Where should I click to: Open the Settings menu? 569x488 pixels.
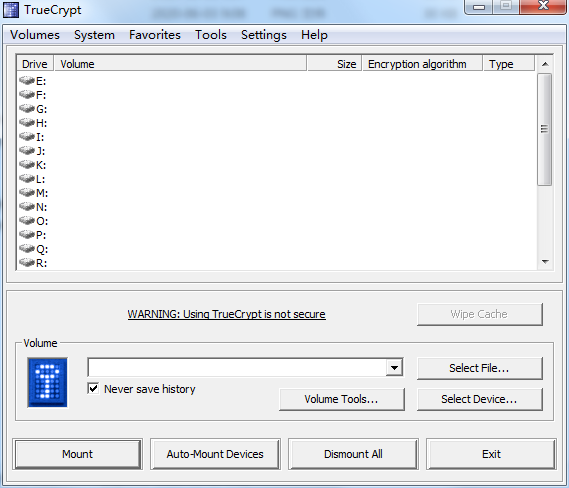[264, 35]
